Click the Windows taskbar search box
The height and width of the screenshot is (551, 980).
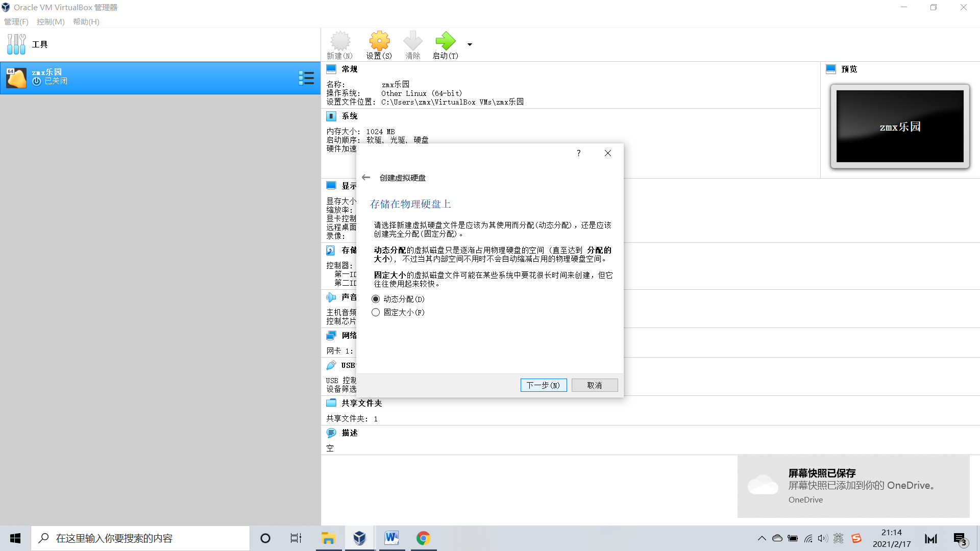(x=140, y=538)
